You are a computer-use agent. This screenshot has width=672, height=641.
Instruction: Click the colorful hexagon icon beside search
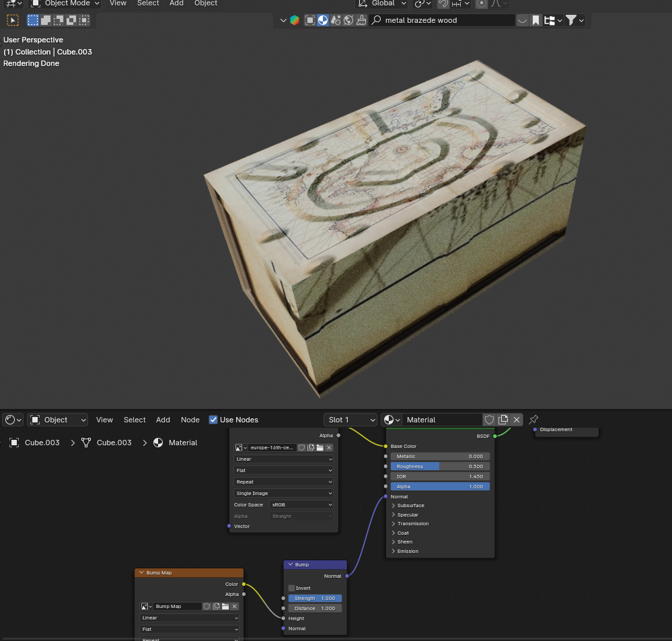pos(295,20)
